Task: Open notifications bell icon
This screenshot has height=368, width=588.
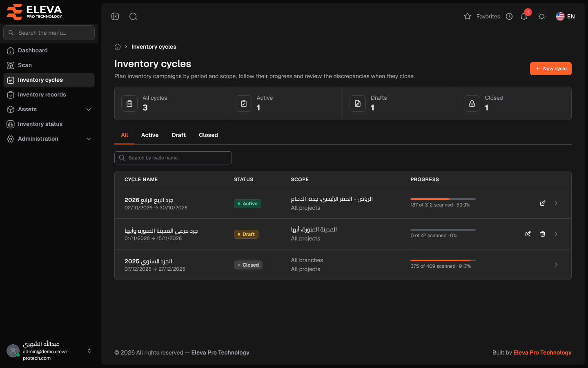Action: click(524, 16)
